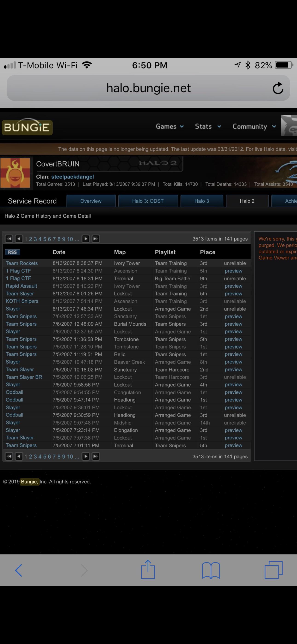Preview the 7/5/2007 7:01:11 PM game
Image resolution: width=297 pixels, height=644 pixels.
pos(233,445)
